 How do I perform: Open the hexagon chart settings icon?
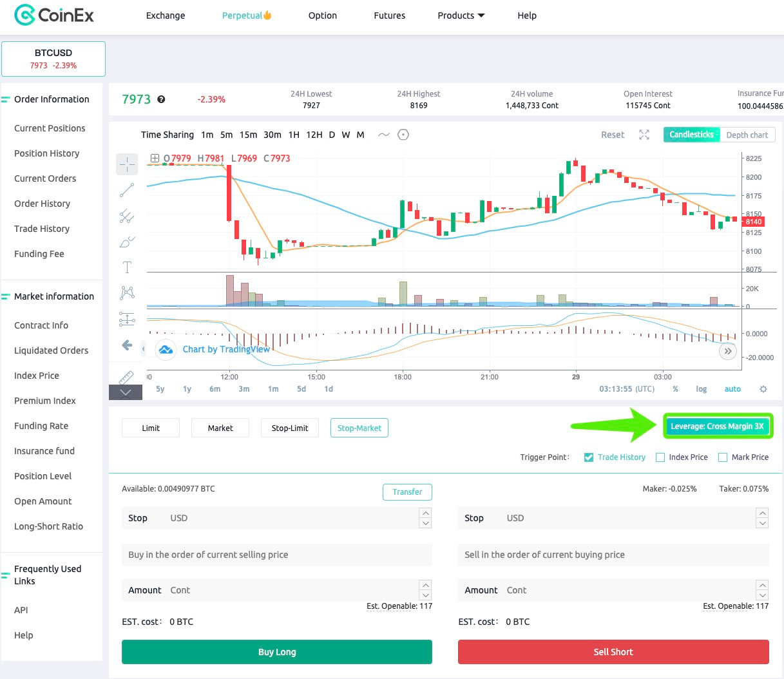click(403, 135)
